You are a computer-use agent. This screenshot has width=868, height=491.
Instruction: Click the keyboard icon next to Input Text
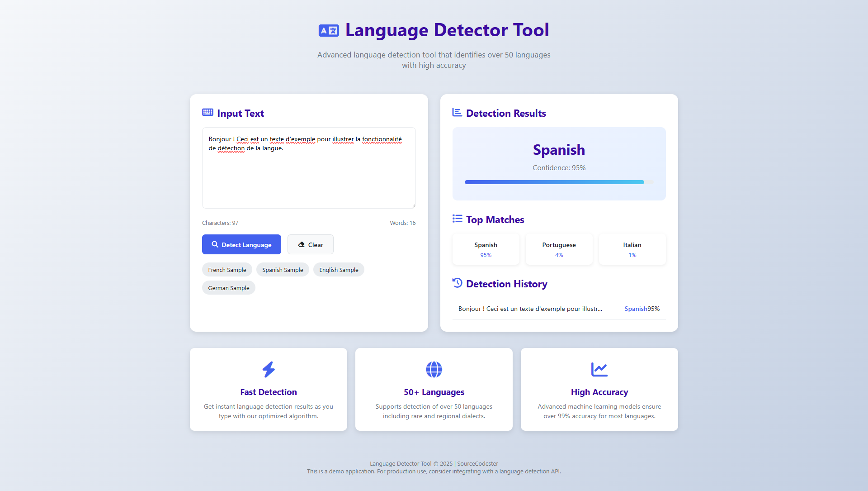(208, 112)
